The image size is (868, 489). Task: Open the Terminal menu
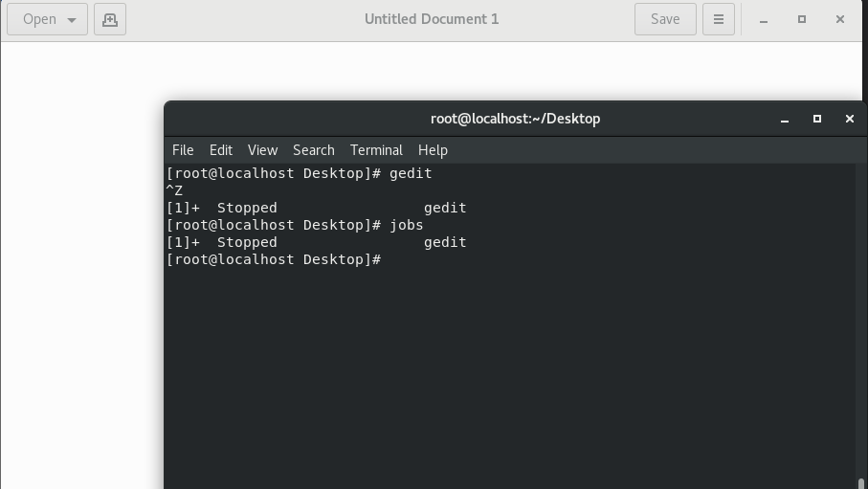[x=376, y=150]
